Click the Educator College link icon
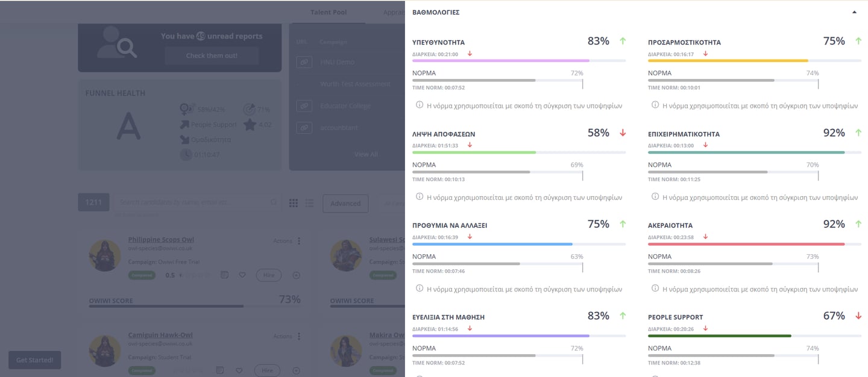 pos(306,106)
